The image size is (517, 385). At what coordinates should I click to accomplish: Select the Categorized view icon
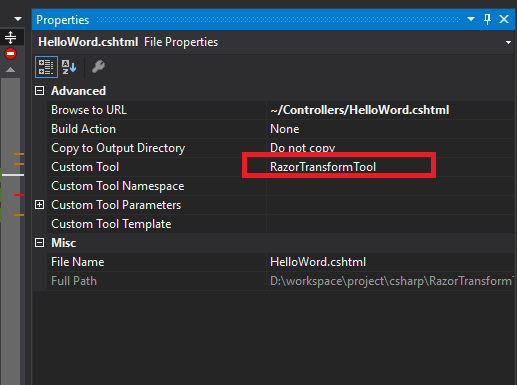click(46, 67)
